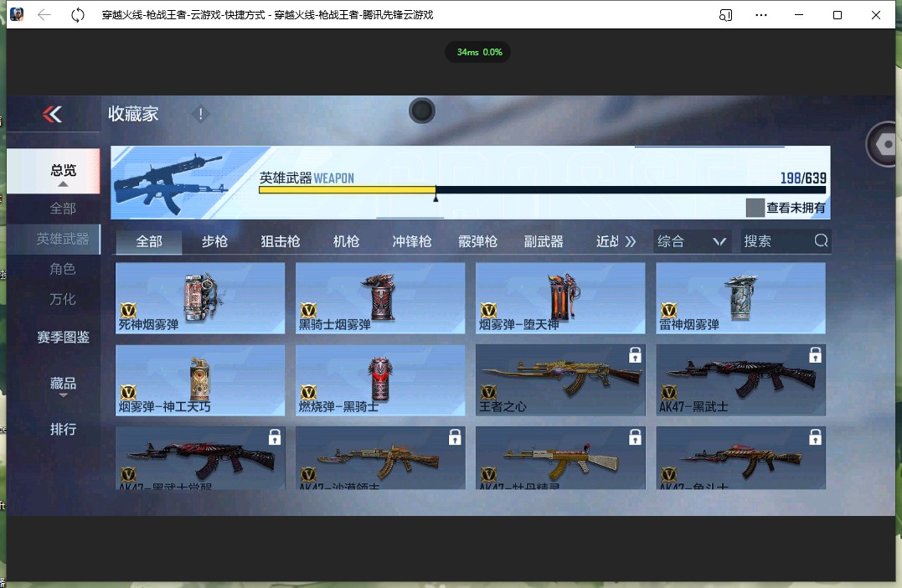
Task: Toggle the 查看未拥有 checkbox
Action: [755, 208]
